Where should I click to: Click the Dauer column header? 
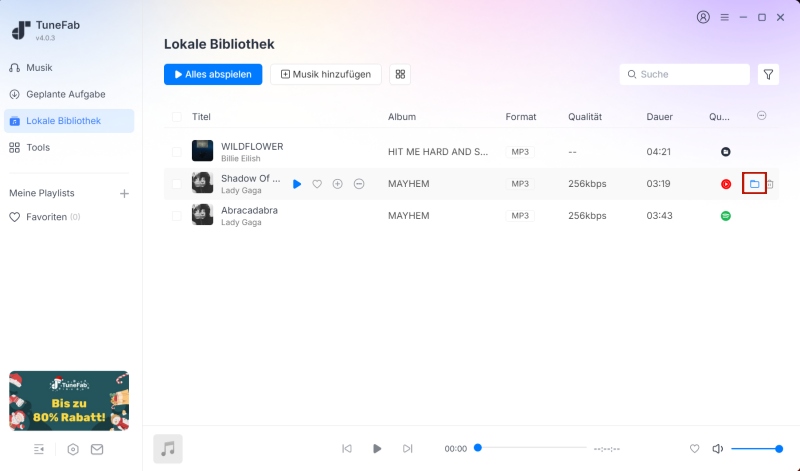click(659, 117)
